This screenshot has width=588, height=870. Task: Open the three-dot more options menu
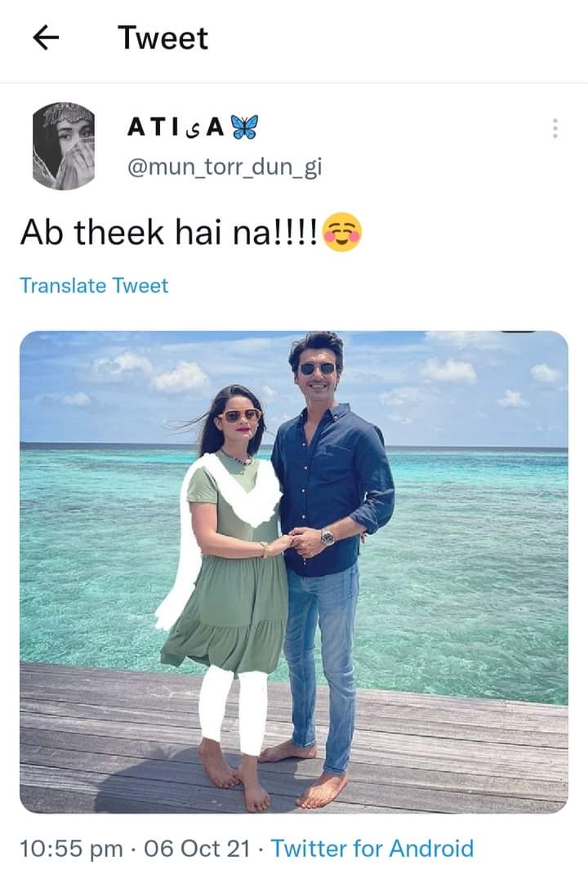[x=555, y=128]
